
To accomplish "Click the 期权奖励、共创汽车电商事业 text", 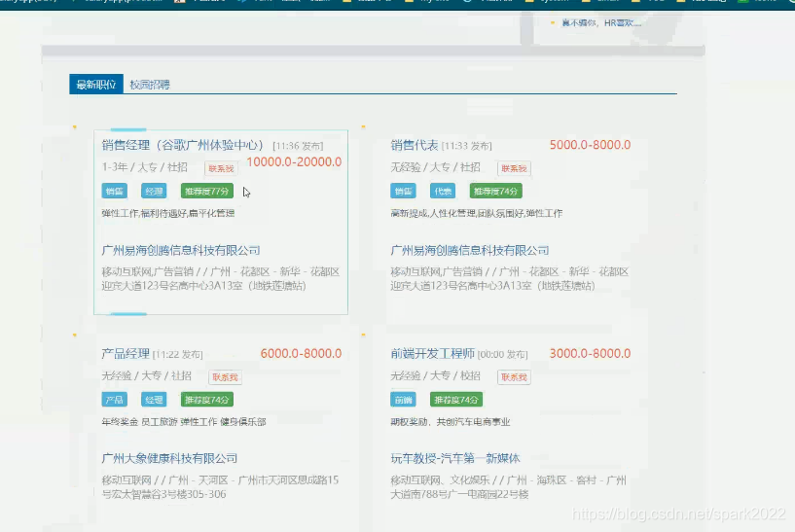I will point(451,422).
